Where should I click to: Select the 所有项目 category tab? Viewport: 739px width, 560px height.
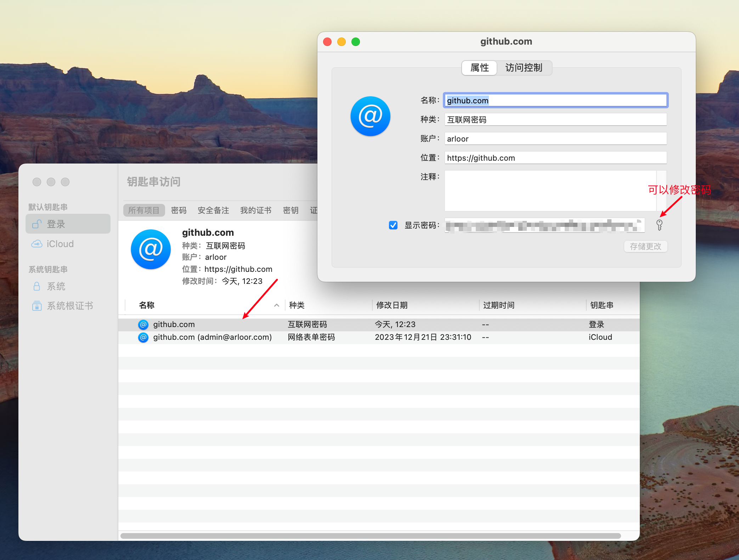(144, 210)
